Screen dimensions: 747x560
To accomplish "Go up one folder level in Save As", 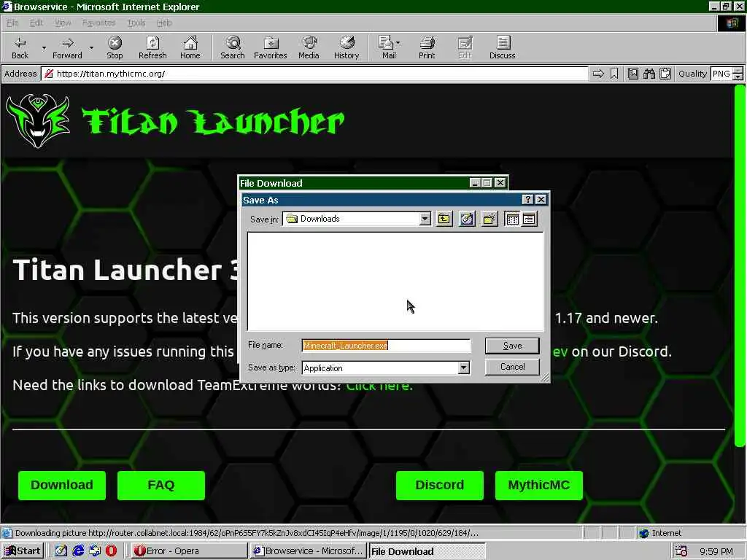I will (444, 219).
